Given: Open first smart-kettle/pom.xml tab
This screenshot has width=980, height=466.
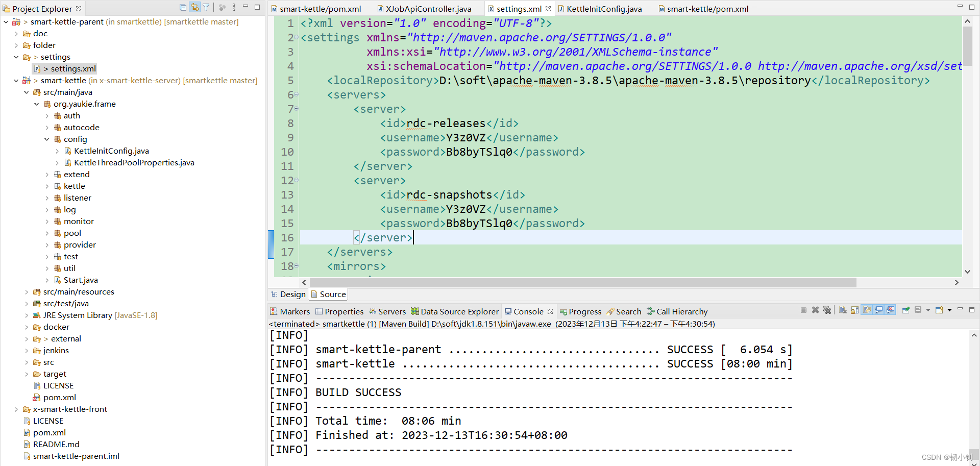Looking at the screenshot, I should [315, 9].
